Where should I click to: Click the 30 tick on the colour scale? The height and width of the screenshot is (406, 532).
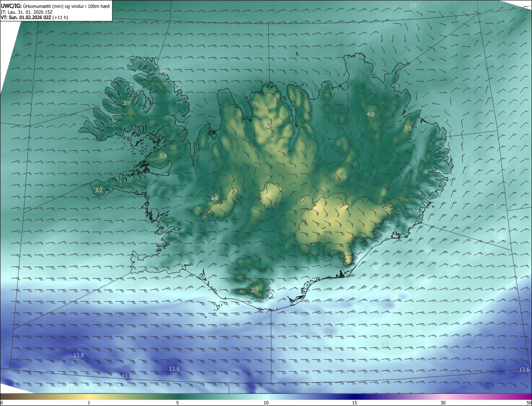tap(443, 403)
